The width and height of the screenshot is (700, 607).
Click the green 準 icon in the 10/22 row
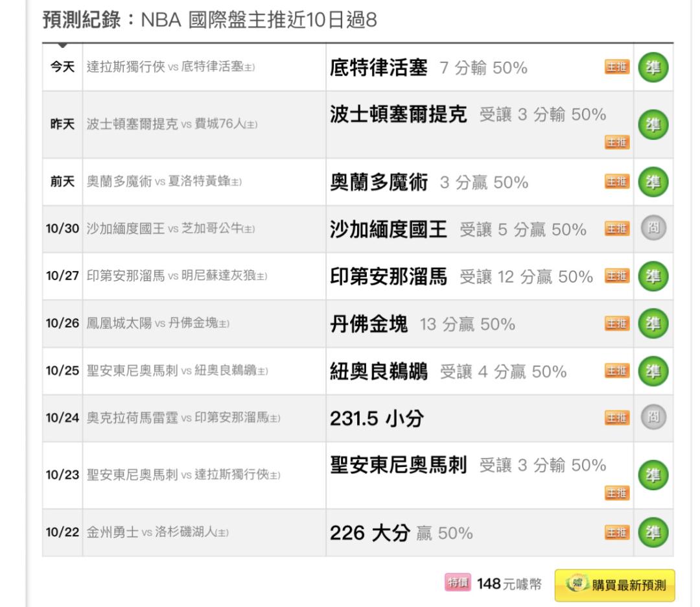tap(653, 532)
